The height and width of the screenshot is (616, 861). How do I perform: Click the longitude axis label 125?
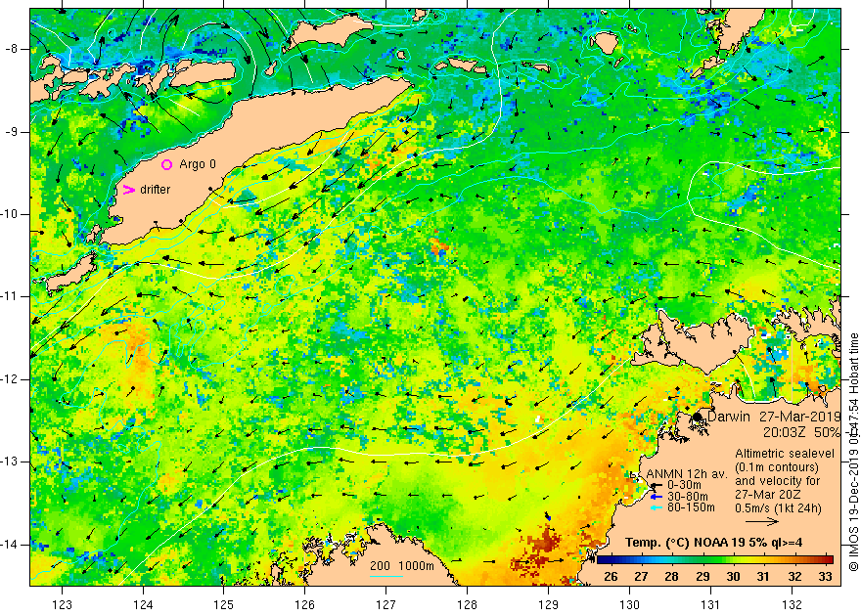click(223, 605)
